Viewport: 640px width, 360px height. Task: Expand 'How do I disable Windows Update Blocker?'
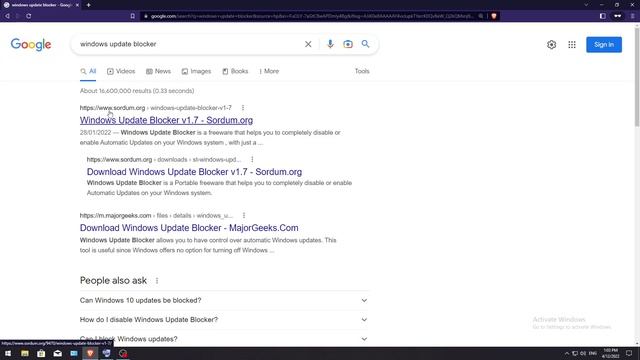pos(224,320)
